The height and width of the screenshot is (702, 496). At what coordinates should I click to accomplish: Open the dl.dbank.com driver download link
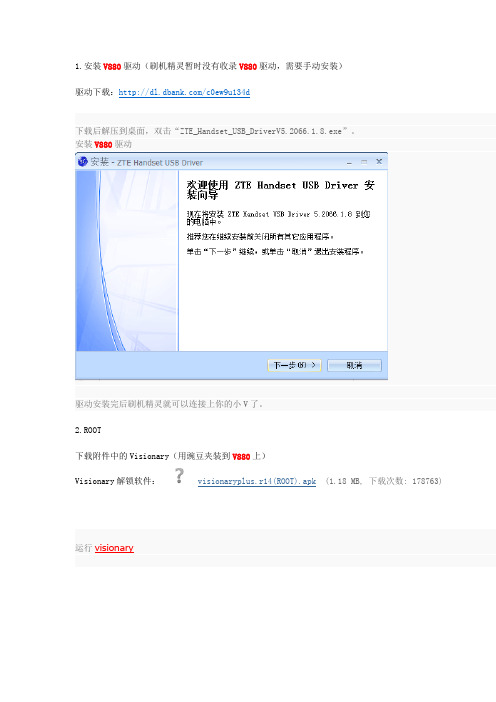[184, 92]
